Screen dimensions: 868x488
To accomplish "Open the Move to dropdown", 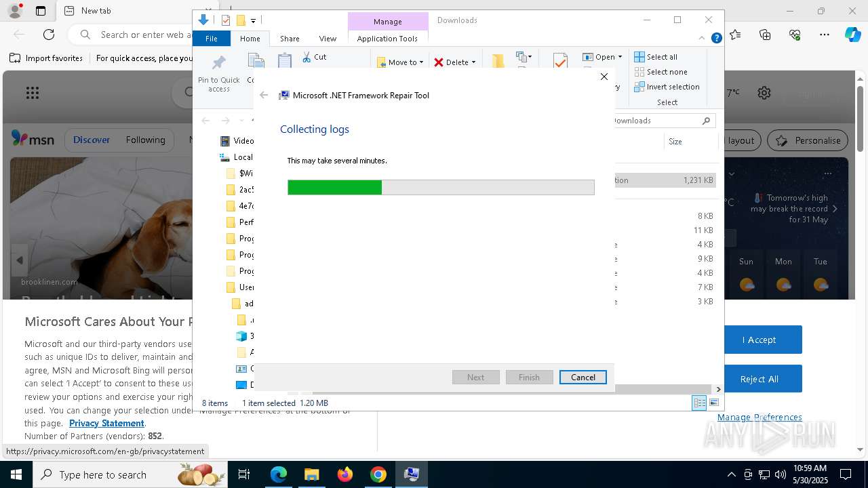I will click(x=400, y=62).
